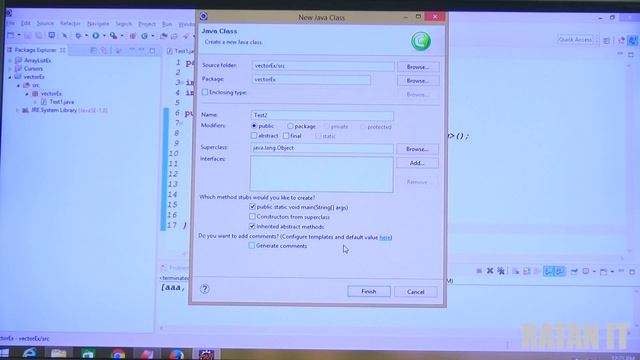640x360 pixels.
Task: Select the package modifier radio button
Action: (290, 126)
